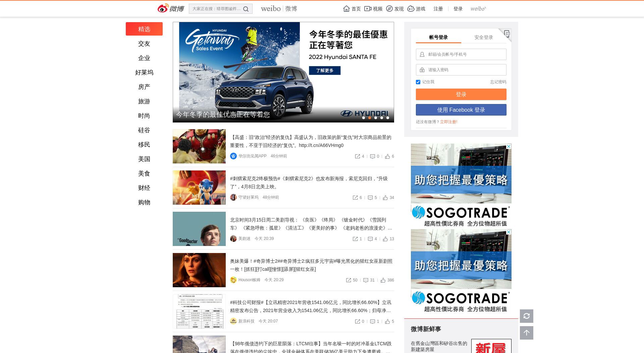This screenshot has height=353, width=644.
Task: Click the 立即注册 link
Action: [x=448, y=122]
